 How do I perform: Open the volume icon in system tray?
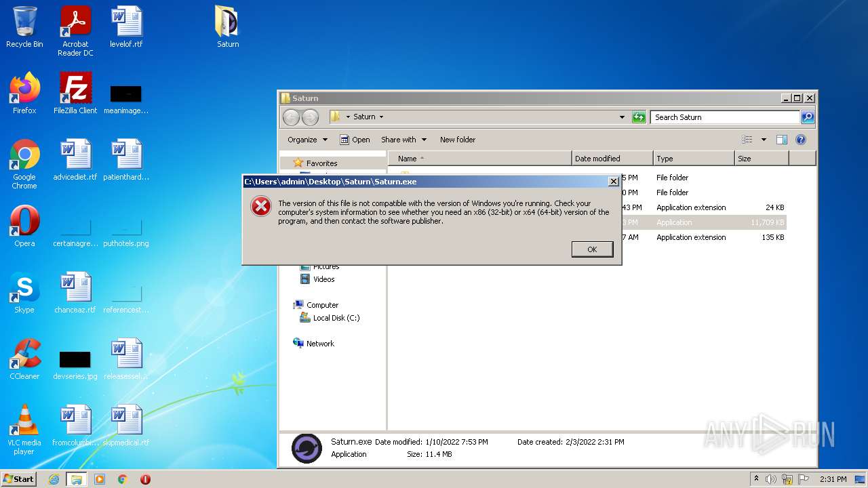(x=771, y=479)
